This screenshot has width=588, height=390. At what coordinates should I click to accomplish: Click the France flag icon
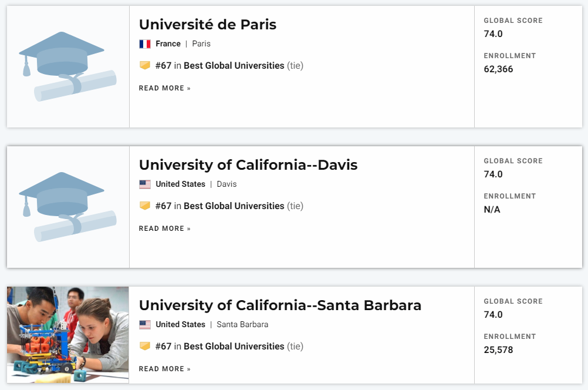tap(145, 44)
